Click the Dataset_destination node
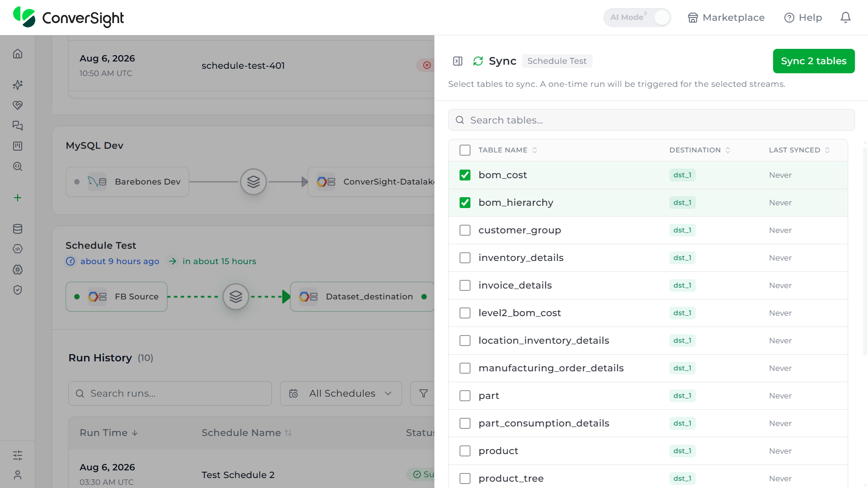The height and width of the screenshot is (488, 868). [x=362, y=297]
